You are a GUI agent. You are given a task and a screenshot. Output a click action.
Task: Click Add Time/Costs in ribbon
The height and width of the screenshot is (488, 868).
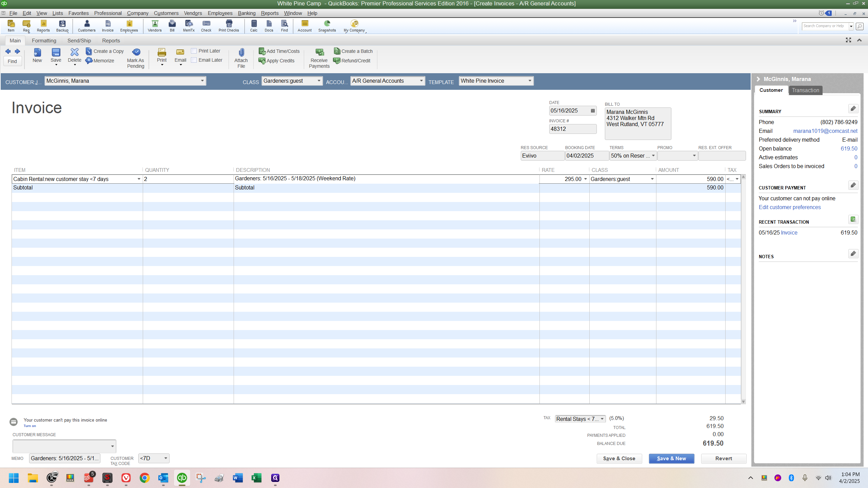[279, 51]
